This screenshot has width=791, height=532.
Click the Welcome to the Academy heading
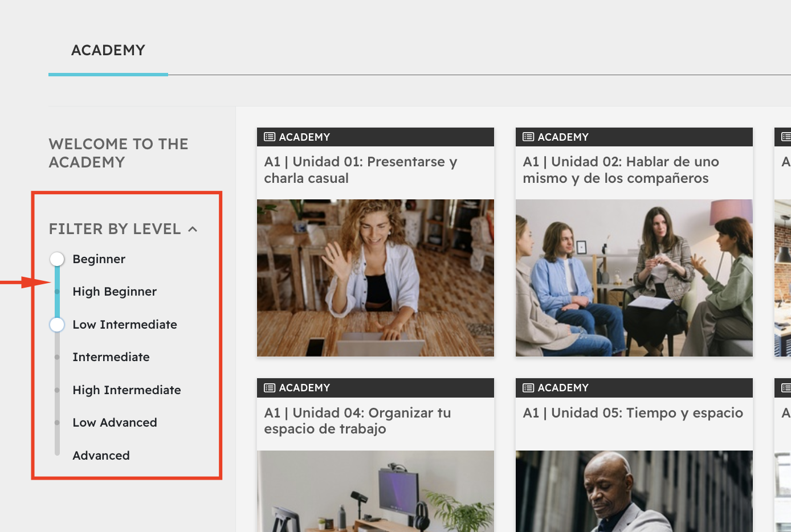(119, 153)
